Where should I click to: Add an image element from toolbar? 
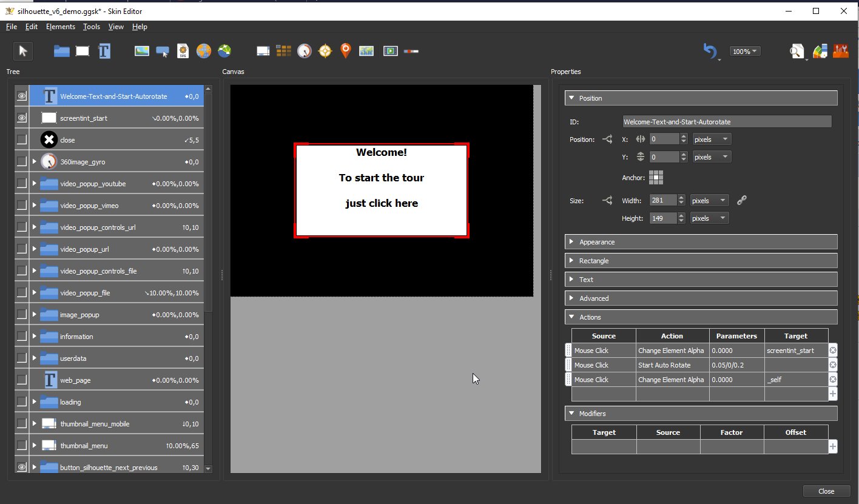(x=142, y=52)
